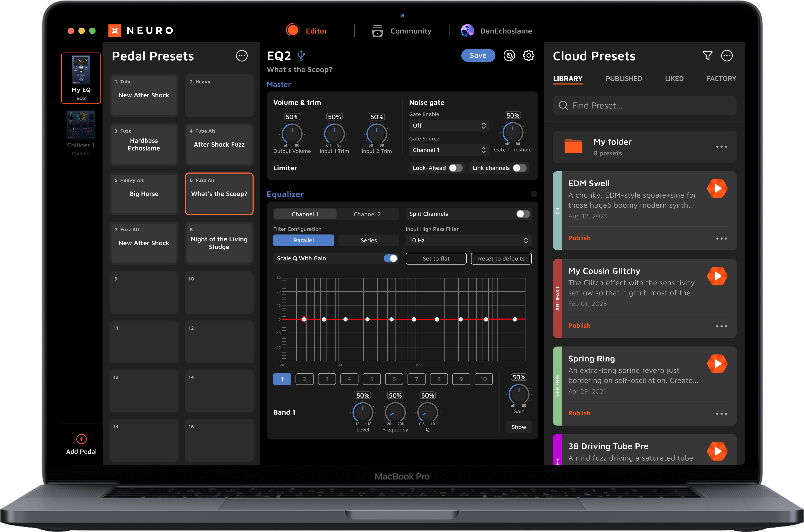Viewport: 804px width, 532px height.
Task: Open the Gate Enable dropdown
Action: [x=448, y=125]
